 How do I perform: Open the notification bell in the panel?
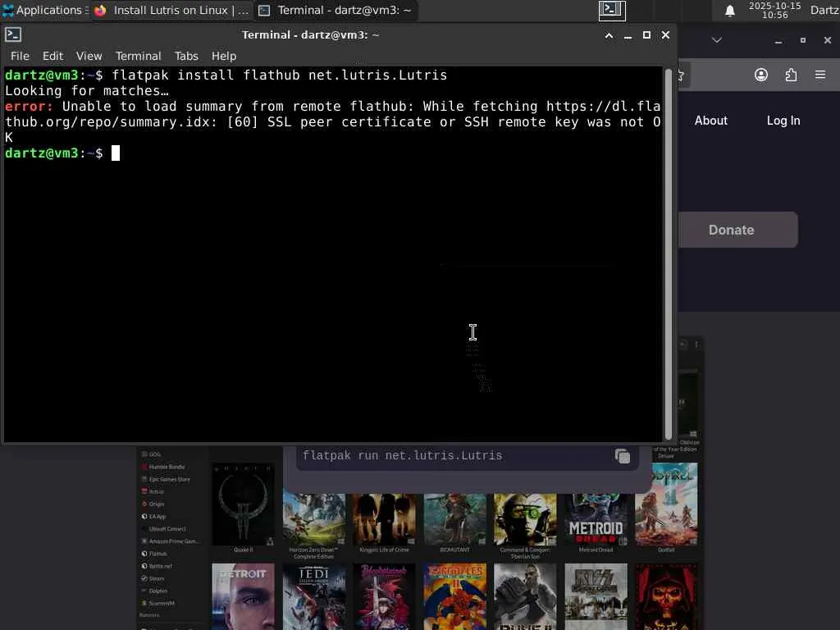[x=729, y=11]
